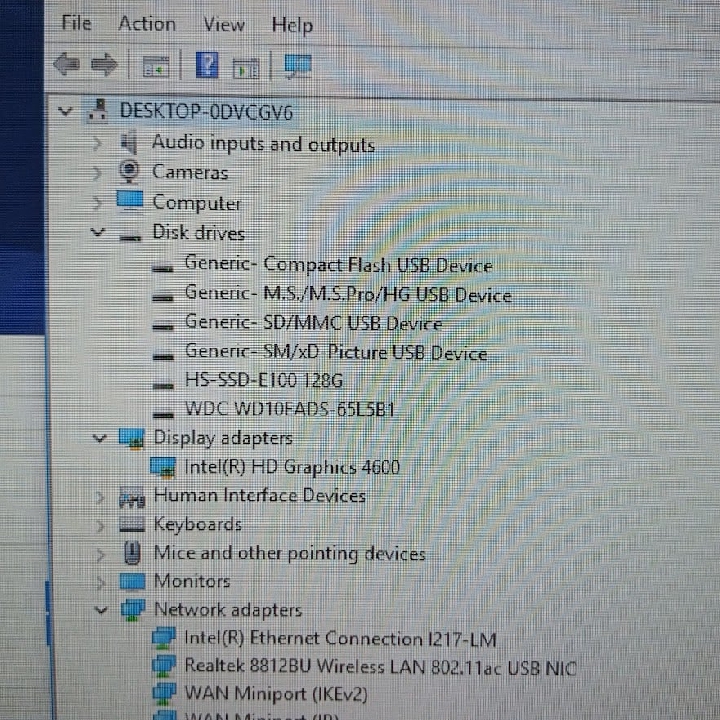Click the Monitors category icon
Image resolution: width=720 pixels, height=720 pixels.
(x=132, y=581)
